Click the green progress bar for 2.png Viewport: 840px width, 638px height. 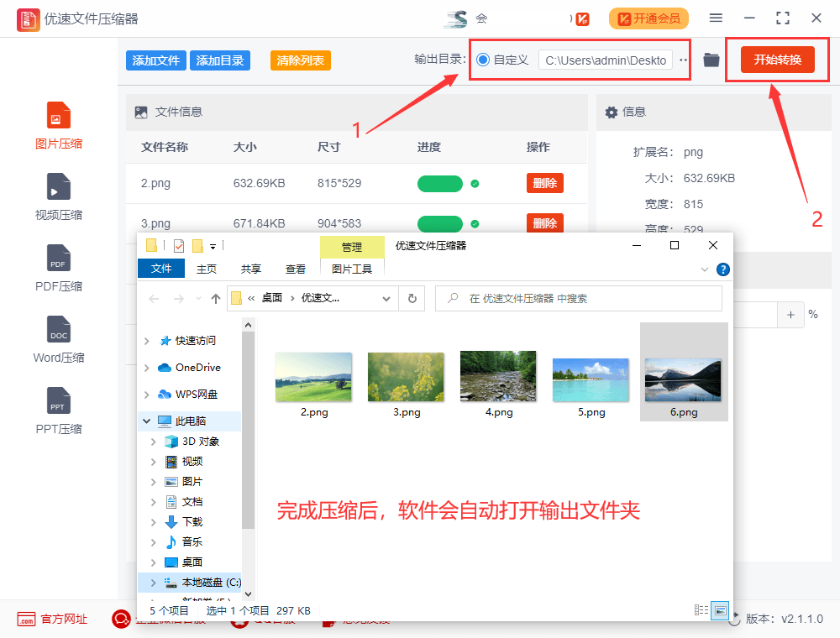pos(439,184)
